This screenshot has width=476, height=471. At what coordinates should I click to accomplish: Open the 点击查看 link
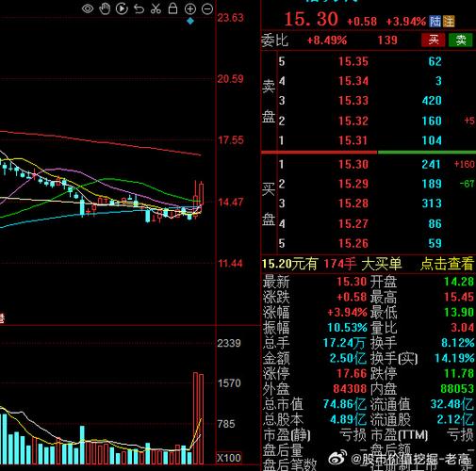coord(447,264)
